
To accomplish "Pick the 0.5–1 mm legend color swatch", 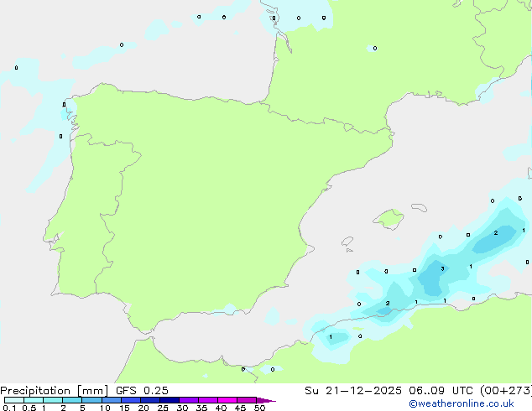I will [x=34, y=400].
